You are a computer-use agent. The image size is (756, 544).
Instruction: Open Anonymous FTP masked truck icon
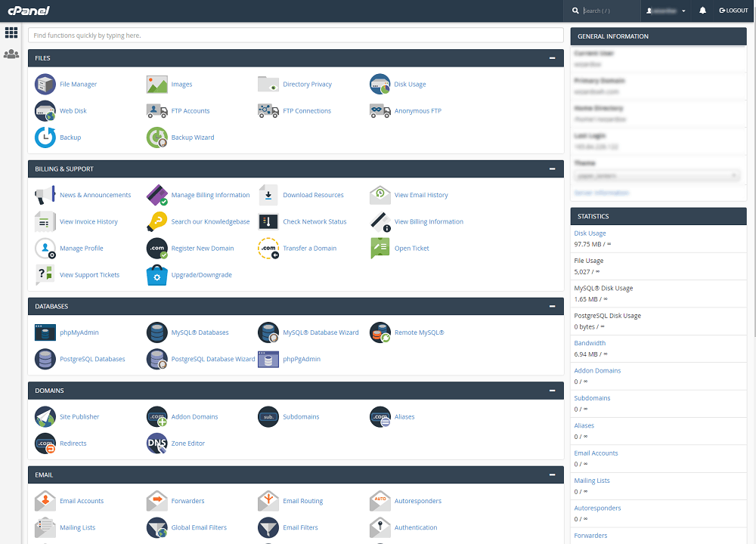click(x=380, y=111)
